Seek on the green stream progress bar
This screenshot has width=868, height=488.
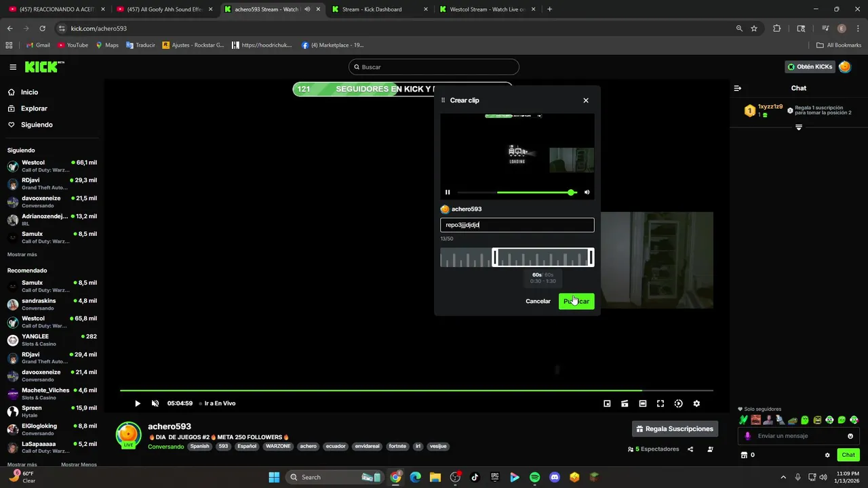tap(416, 390)
